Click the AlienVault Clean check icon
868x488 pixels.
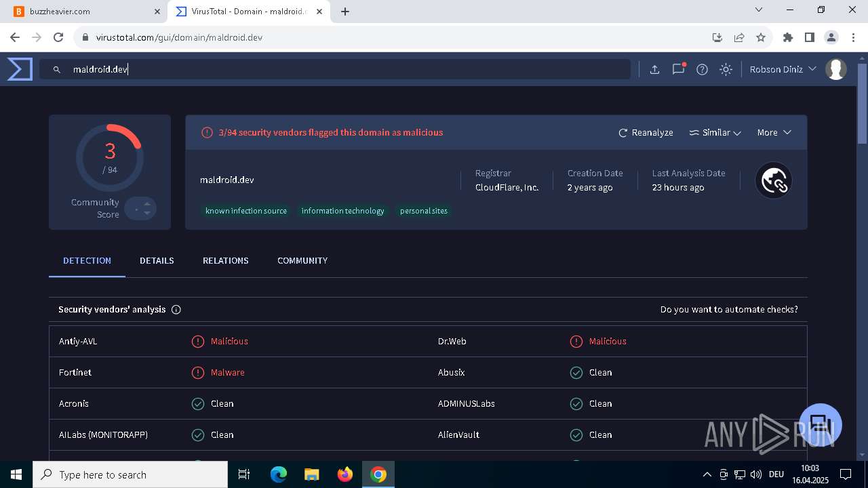pos(576,435)
